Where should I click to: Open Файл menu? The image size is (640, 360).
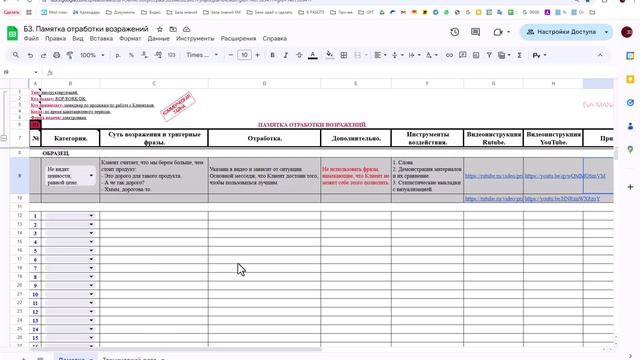[31, 38]
